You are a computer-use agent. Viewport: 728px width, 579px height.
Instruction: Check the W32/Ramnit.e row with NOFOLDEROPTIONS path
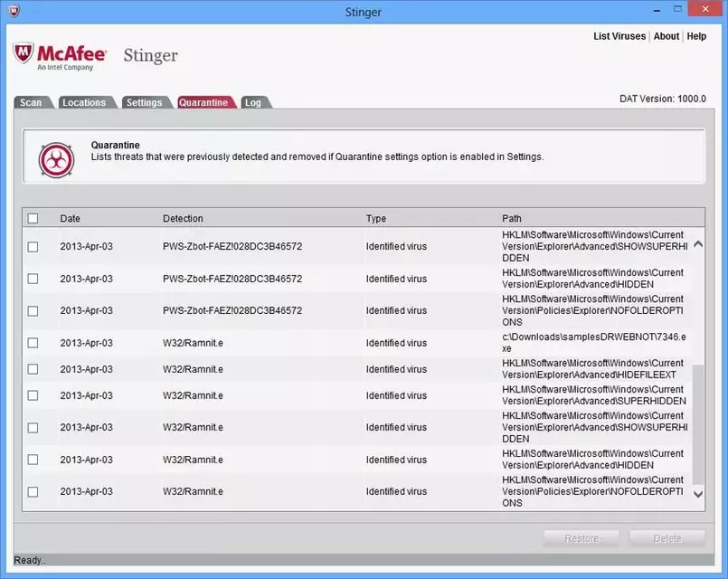(x=33, y=492)
